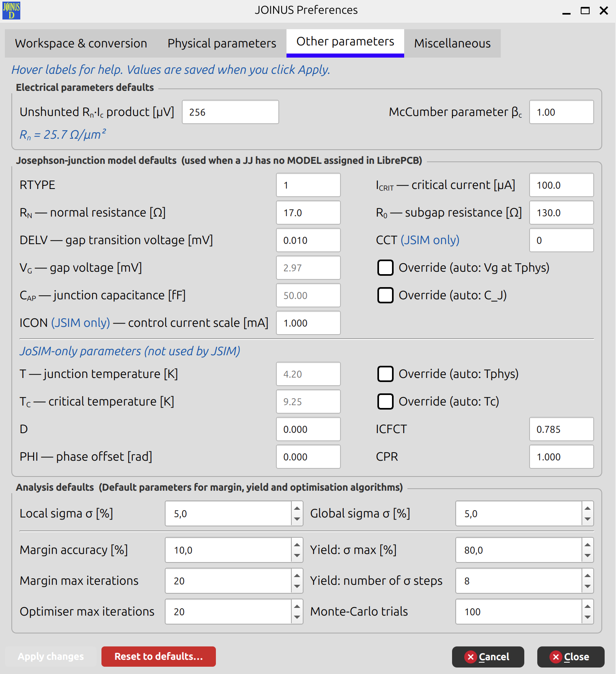The height and width of the screenshot is (674, 616).
Task: Edit ICRIT critical current field
Action: (562, 185)
